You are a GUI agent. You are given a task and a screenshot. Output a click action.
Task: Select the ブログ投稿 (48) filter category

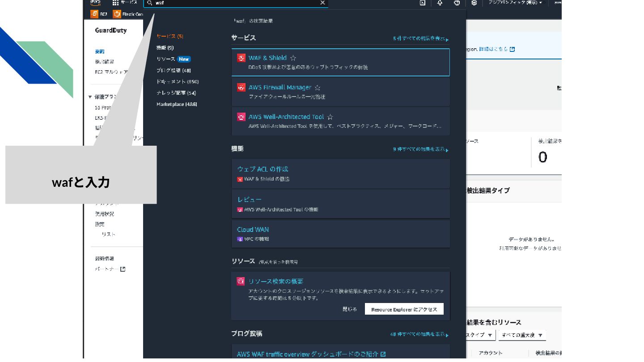tap(174, 70)
